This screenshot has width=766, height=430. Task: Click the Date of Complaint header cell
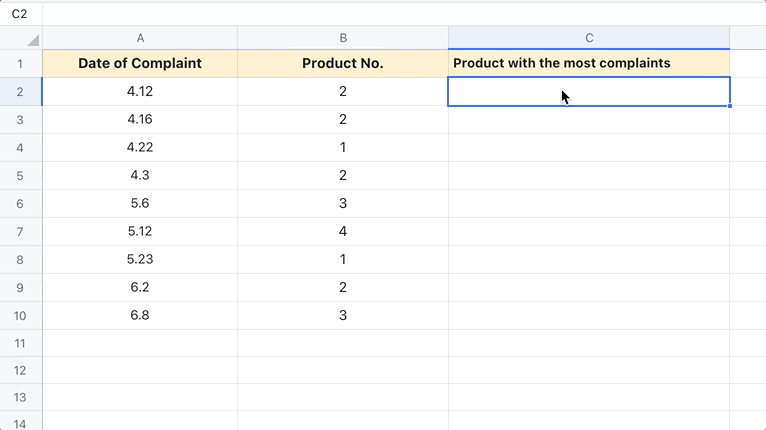140,63
